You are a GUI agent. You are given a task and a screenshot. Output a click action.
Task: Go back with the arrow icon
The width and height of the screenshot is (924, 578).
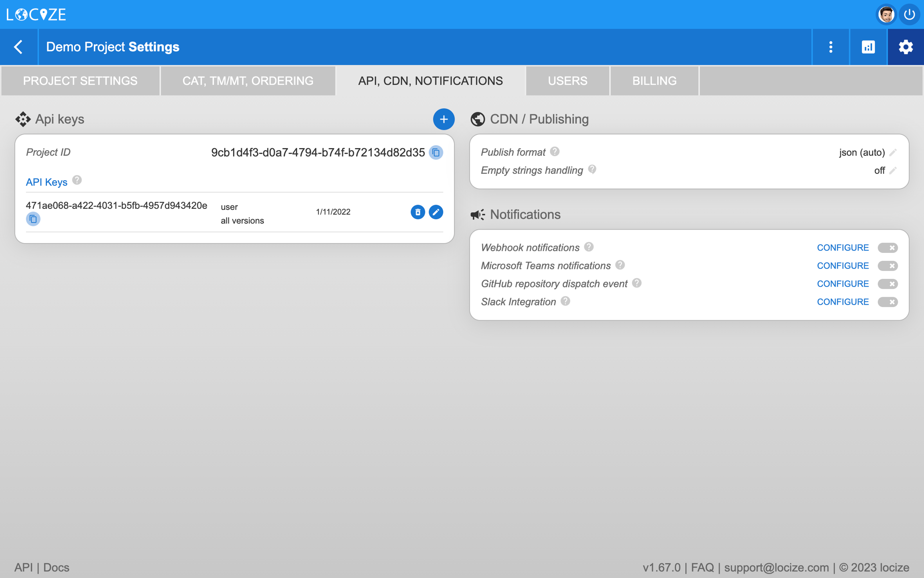pyautogui.click(x=18, y=47)
